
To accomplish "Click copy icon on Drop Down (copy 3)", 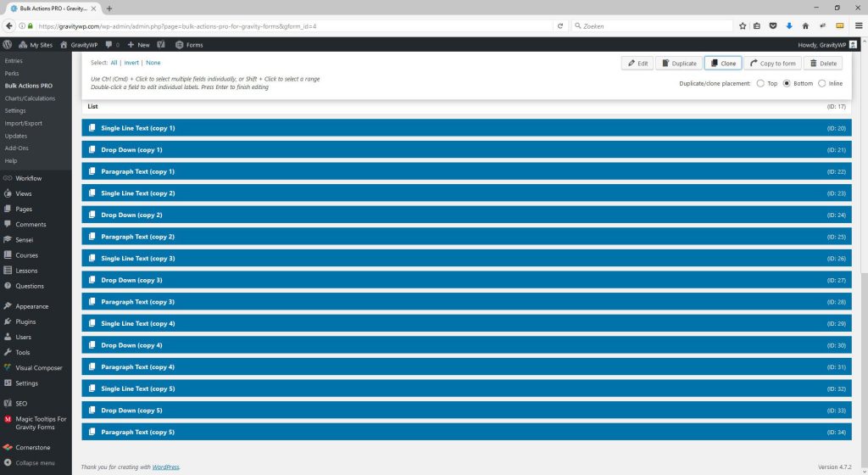I will click(x=92, y=280).
